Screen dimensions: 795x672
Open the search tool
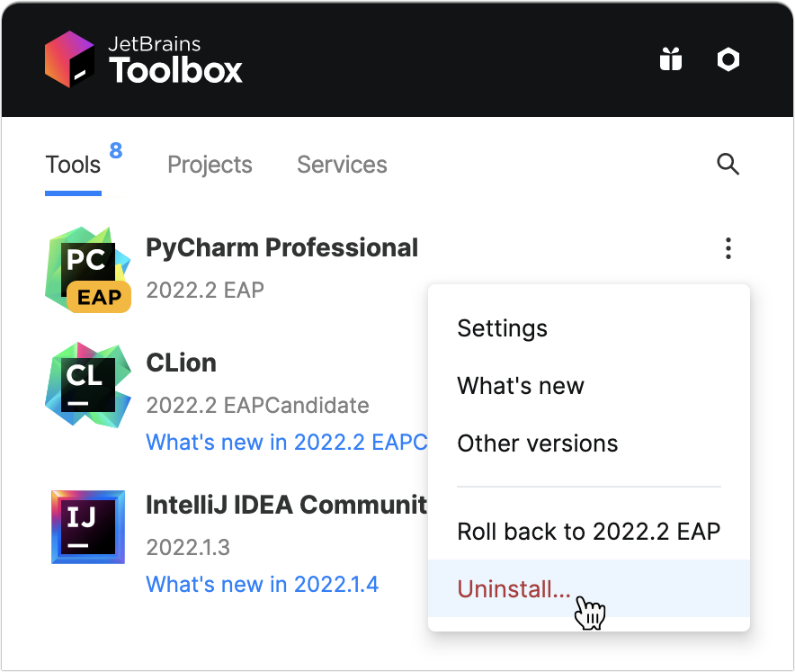(x=728, y=165)
